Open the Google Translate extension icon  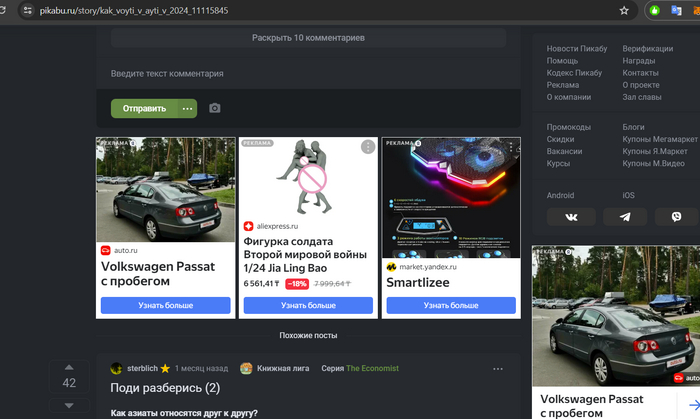click(676, 10)
